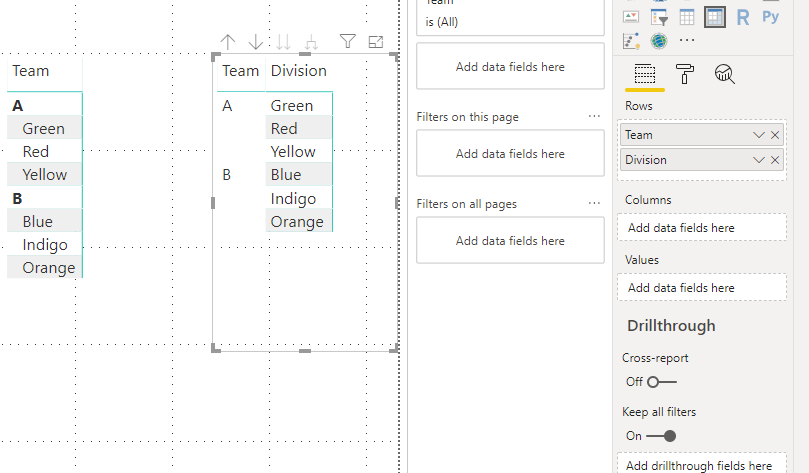This screenshot has height=473, width=809.
Task: Select team A row in selected matrix
Action: pyautogui.click(x=227, y=106)
